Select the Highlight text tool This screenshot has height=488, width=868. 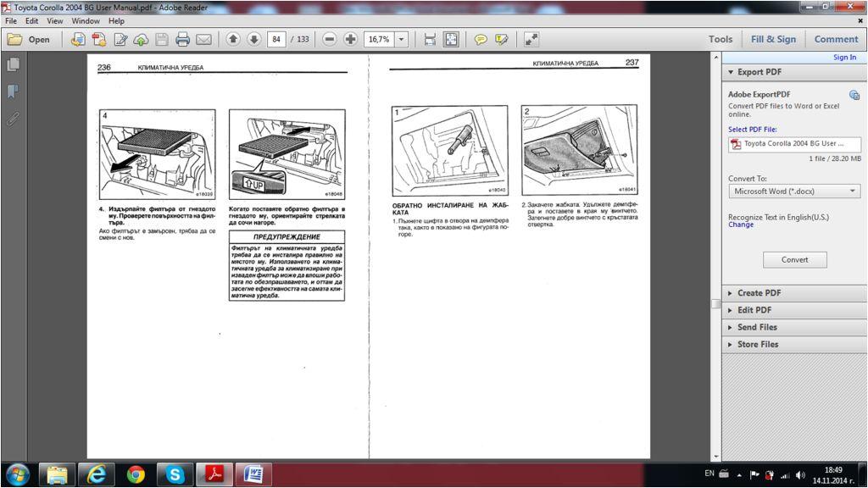coord(502,39)
